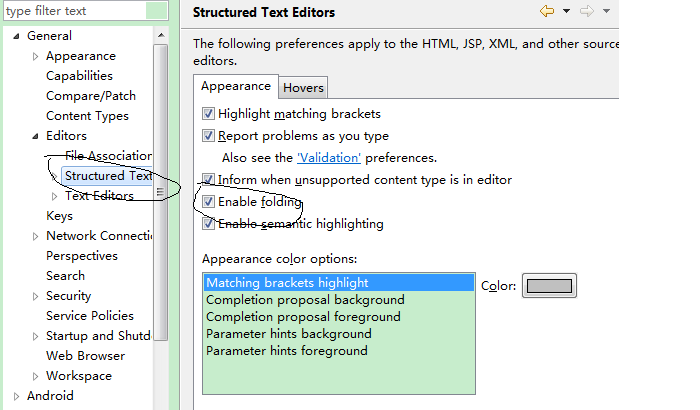
Task: Select Content Types in the tree
Action: pos(87,116)
